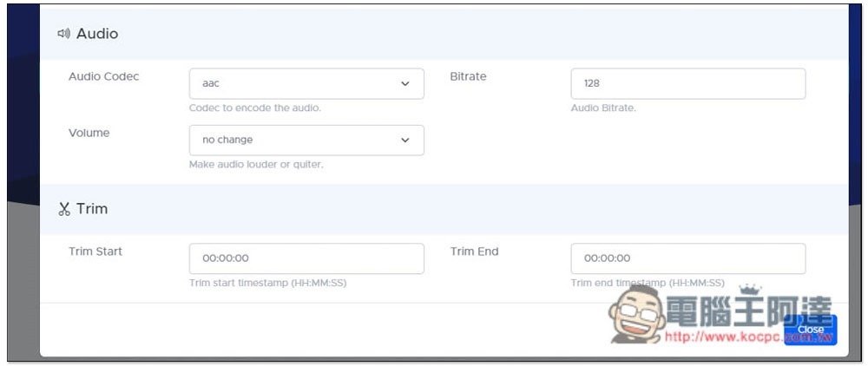This screenshot has width=868, height=366.
Task: Open the Audio Codec dropdown showing aac
Action: point(306,83)
